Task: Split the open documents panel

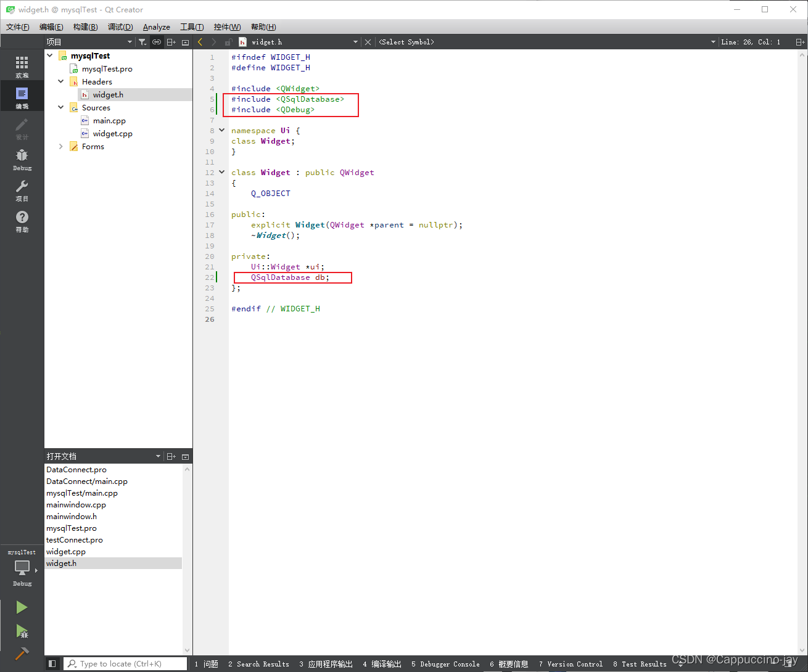Action: coord(171,456)
